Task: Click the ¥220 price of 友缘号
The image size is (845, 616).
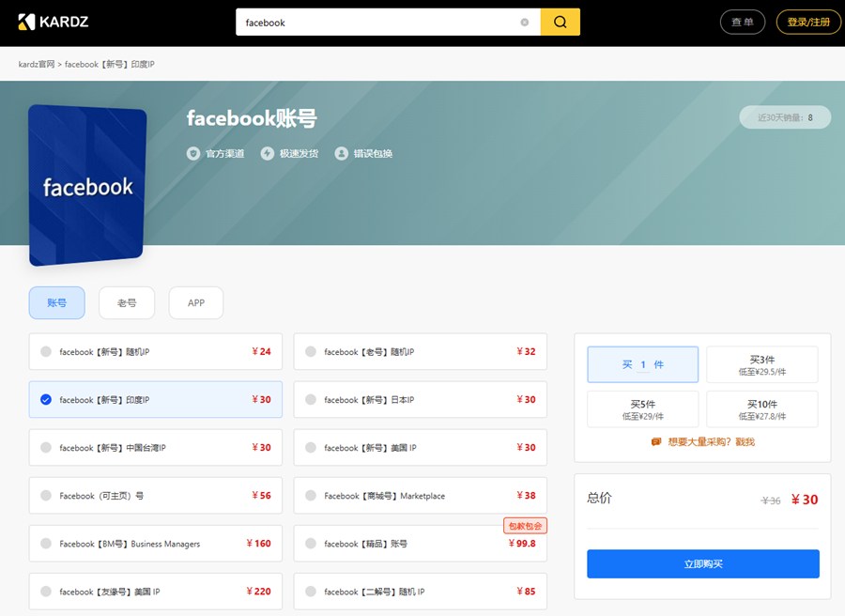Action: [x=259, y=592]
